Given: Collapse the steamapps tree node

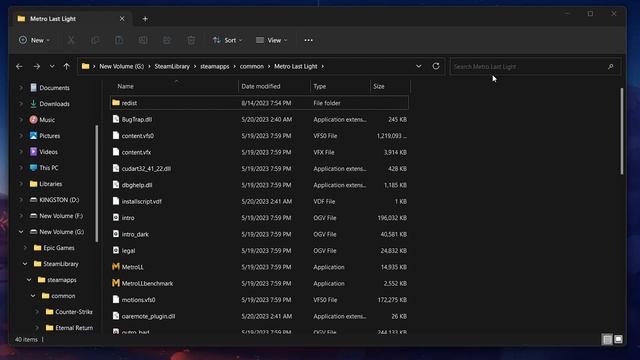Looking at the screenshot, I should (x=29, y=280).
